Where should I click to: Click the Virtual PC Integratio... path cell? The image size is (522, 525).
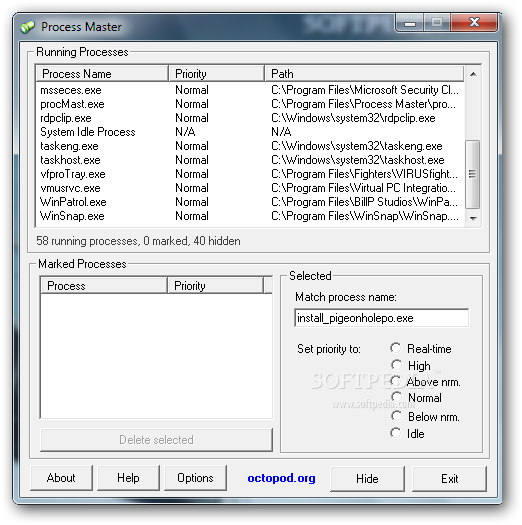pyautogui.click(x=363, y=188)
